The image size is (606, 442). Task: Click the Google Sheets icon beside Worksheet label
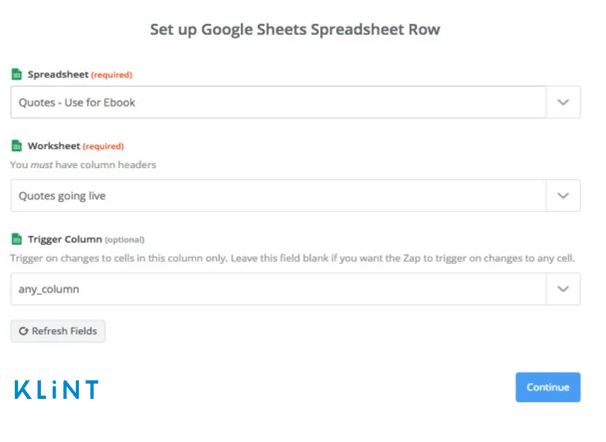pos(17,146)
